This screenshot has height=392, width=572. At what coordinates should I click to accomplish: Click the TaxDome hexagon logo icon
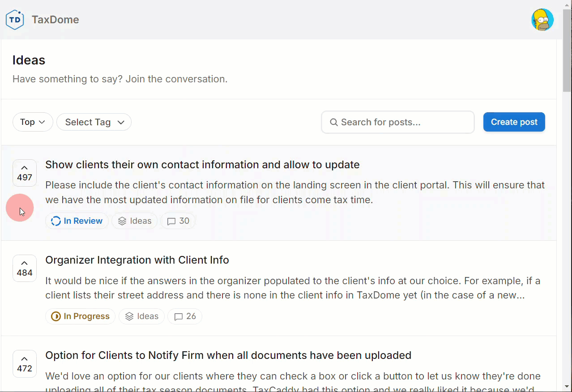15,20
